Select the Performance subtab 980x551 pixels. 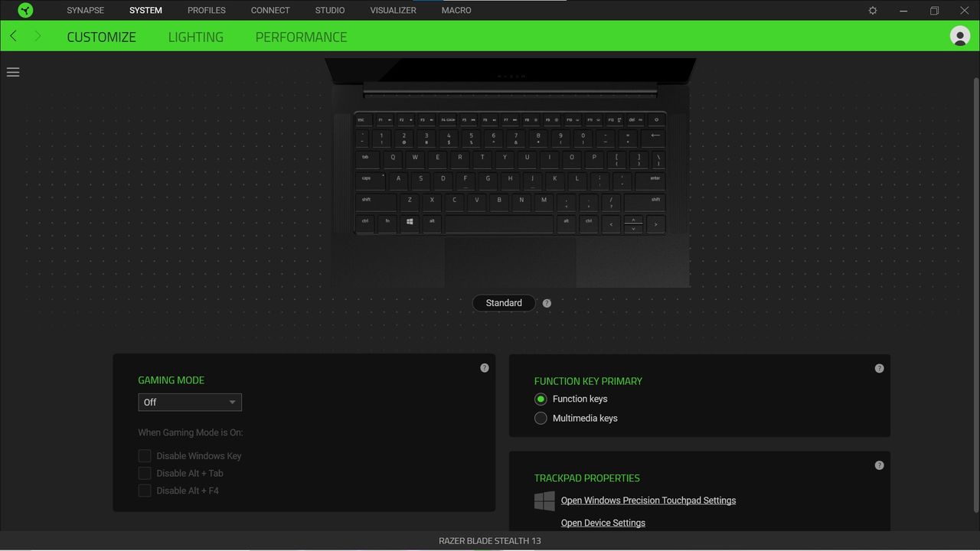pyautogui.click(x=301, y=37)
